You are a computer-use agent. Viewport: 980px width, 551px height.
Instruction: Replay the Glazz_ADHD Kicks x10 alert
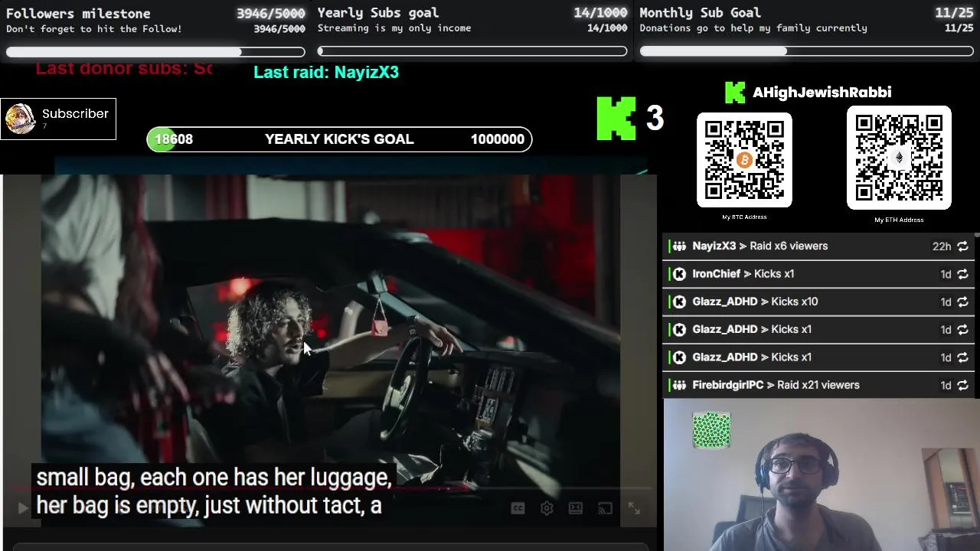[962, 302]
